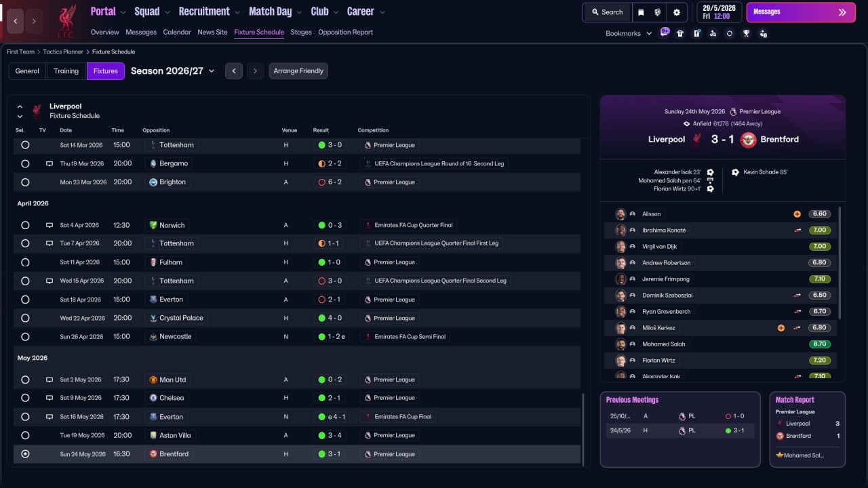
Task: Select the radio button for Crystal Palace fixture
Action: (25, 318)
